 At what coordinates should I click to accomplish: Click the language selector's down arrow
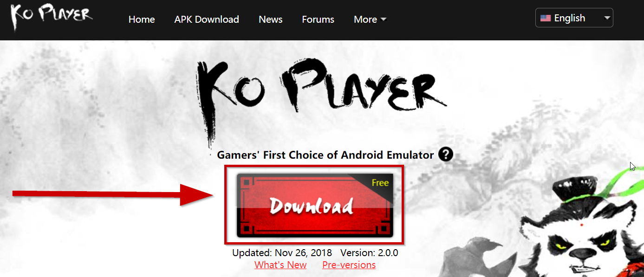click(607, 18)
